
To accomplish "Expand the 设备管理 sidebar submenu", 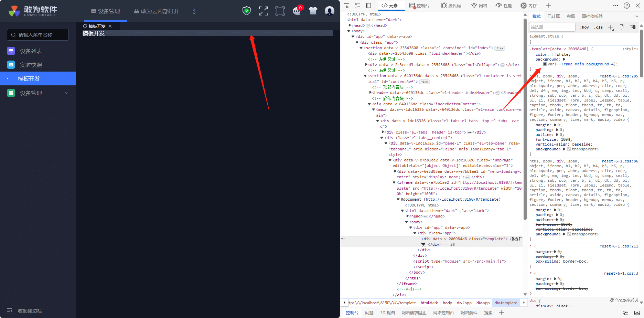I will pyautogui.click(x=67, y=93).
